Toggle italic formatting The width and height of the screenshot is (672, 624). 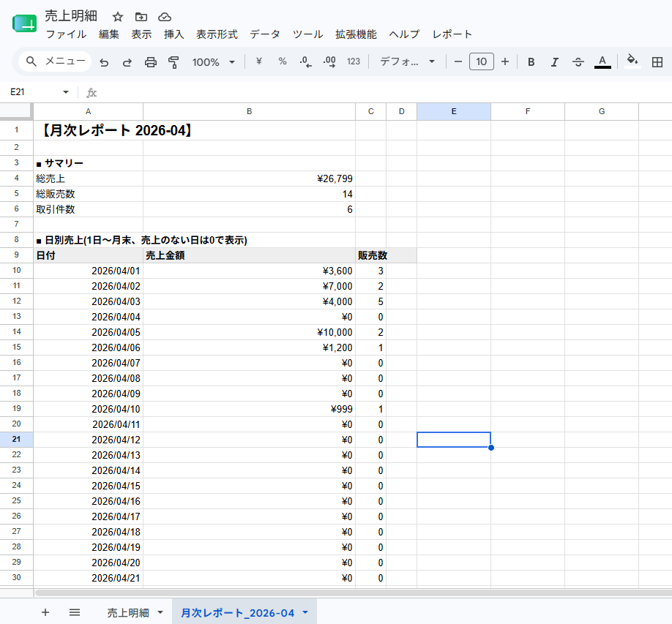tap(555, 62)
